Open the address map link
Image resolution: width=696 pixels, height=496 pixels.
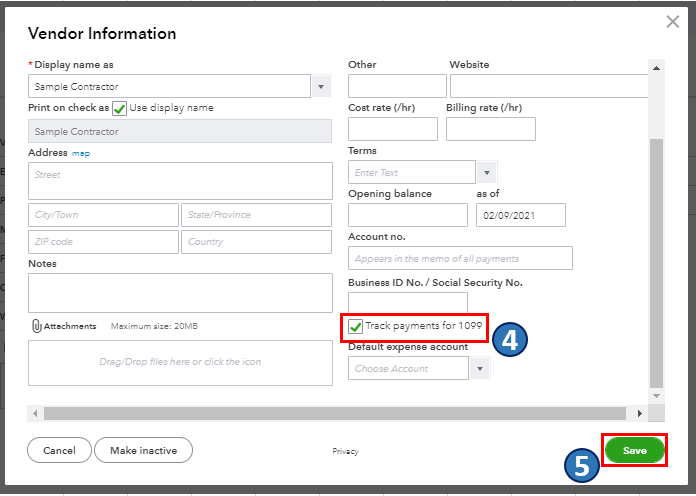point(81,154)
